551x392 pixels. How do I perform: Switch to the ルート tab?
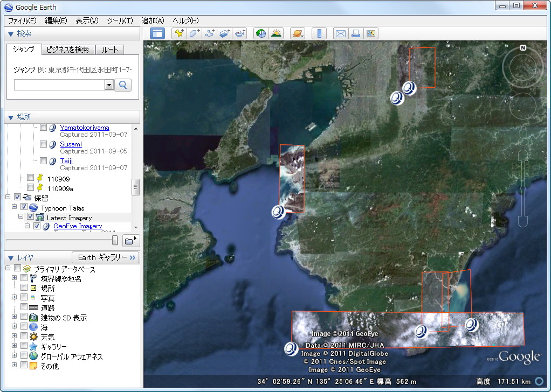(x=109, y=48)
